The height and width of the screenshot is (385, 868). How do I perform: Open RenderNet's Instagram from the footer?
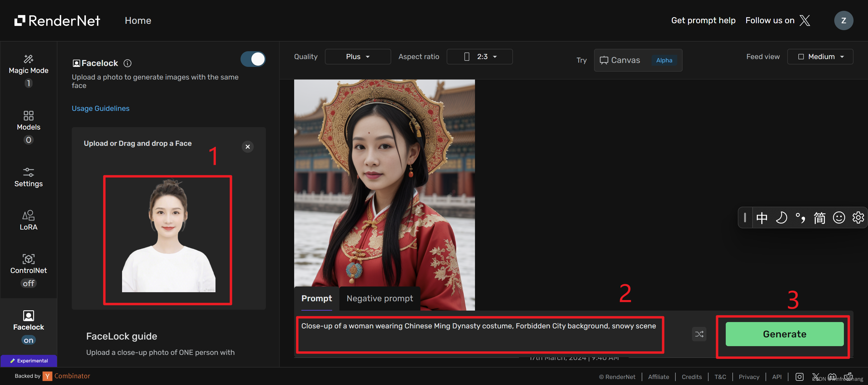point(800,377)
